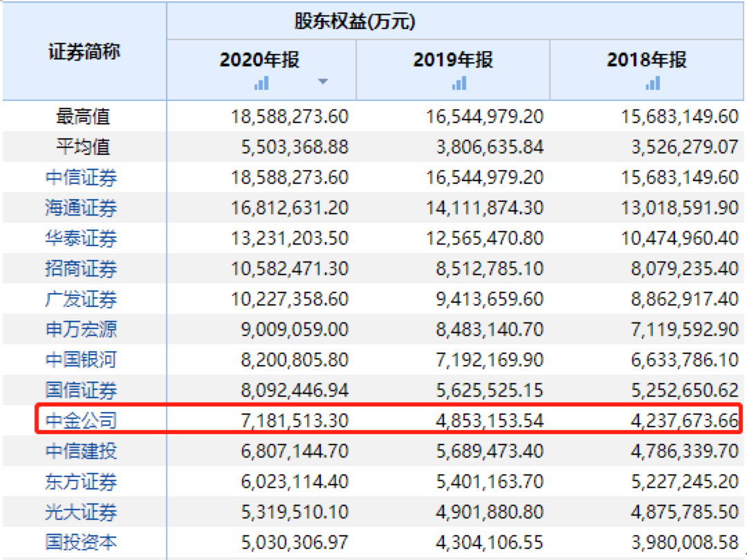Screen dimensions: 747x560
Task: Select the average value 3,806,635.84
Action: coord(490,147)
